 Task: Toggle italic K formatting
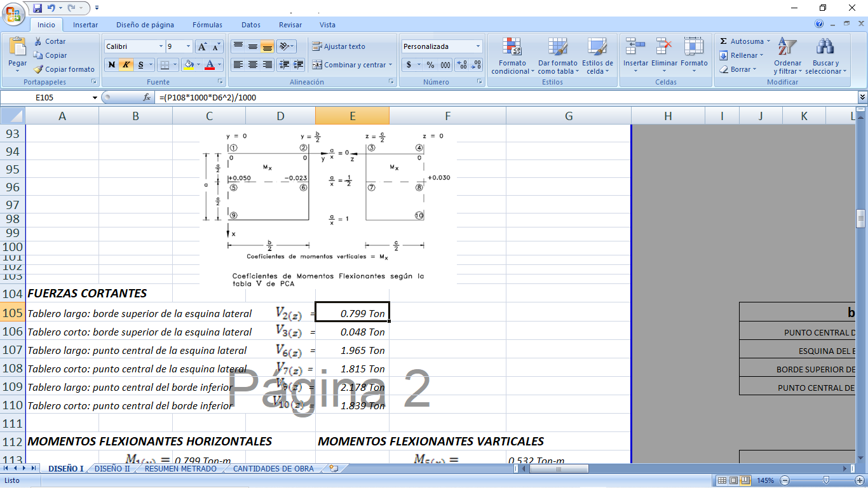pos(126,65)
